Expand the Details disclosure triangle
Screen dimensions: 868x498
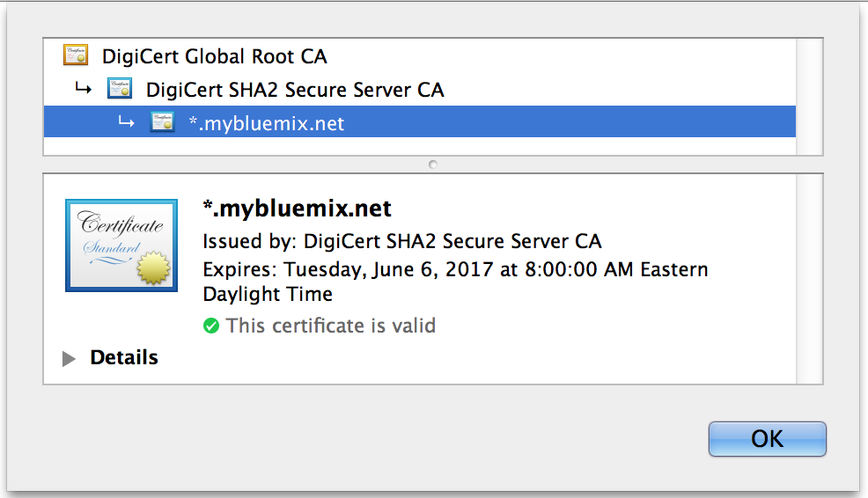pos(69,359)
